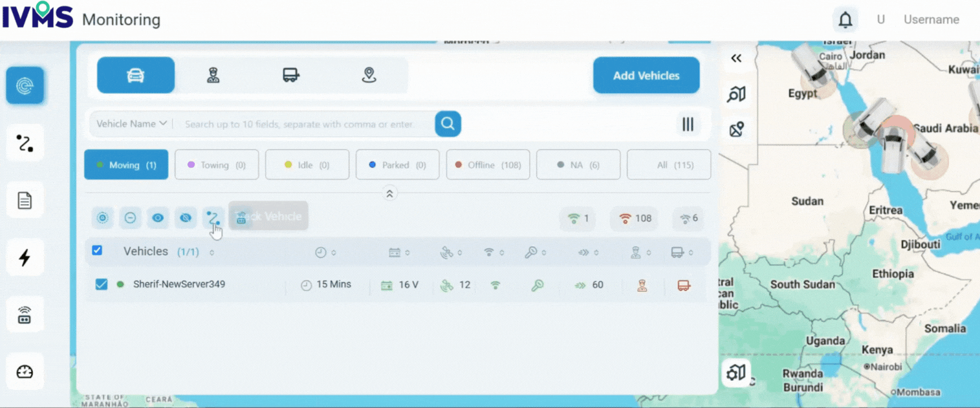Toggle the select-all Vehicles header checkbox

(x=97, y=250)
